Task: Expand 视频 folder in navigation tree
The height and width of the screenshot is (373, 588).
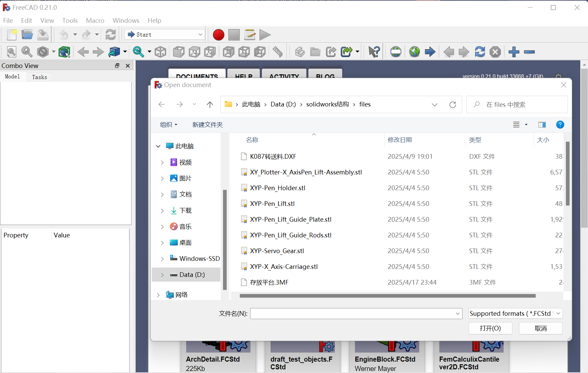Action: point(162,162)
